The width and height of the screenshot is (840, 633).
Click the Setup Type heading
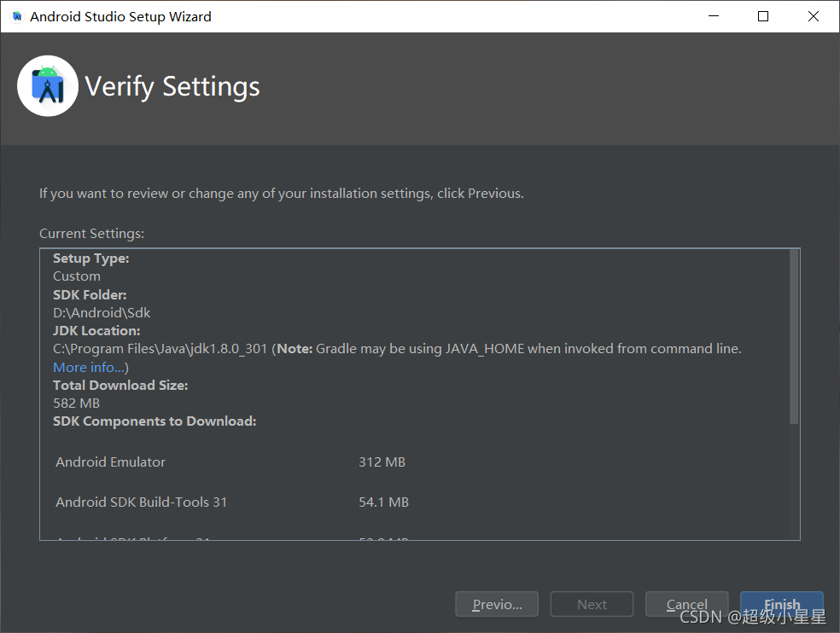(91, 258)
